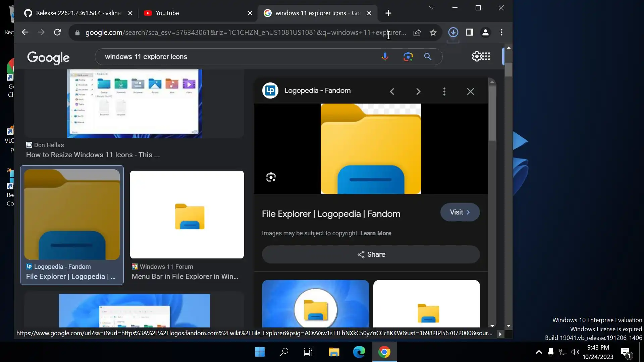Open File Explorer from the taskbar

[334, 352]
